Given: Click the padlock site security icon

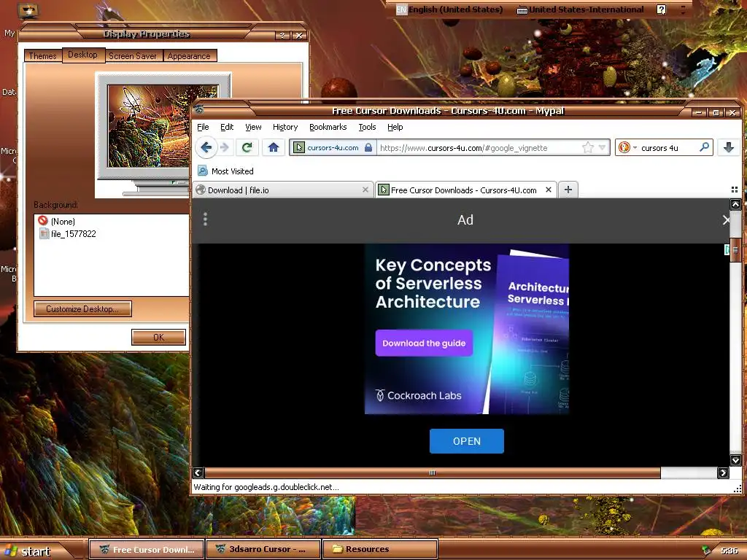Looking at the screenshot, I should pos(368,147).
